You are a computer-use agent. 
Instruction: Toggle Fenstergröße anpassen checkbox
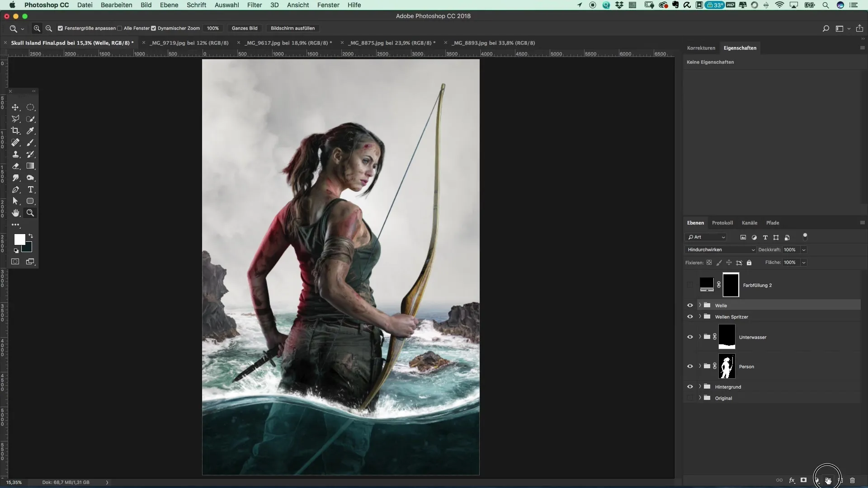point(60,28)
